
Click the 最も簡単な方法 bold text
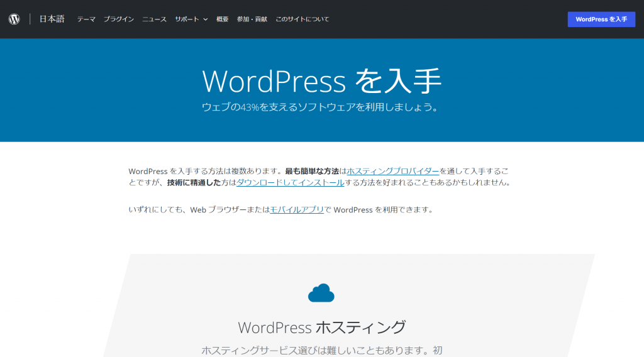point(312,171)
